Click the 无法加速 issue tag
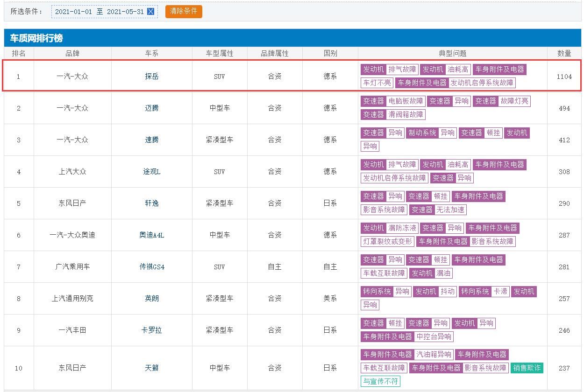 tap(450, 210)
